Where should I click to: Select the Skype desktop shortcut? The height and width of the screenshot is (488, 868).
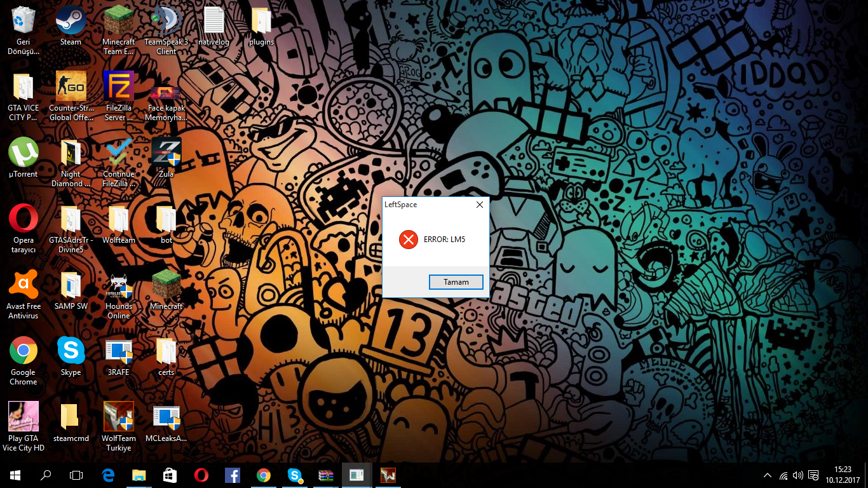71,356
